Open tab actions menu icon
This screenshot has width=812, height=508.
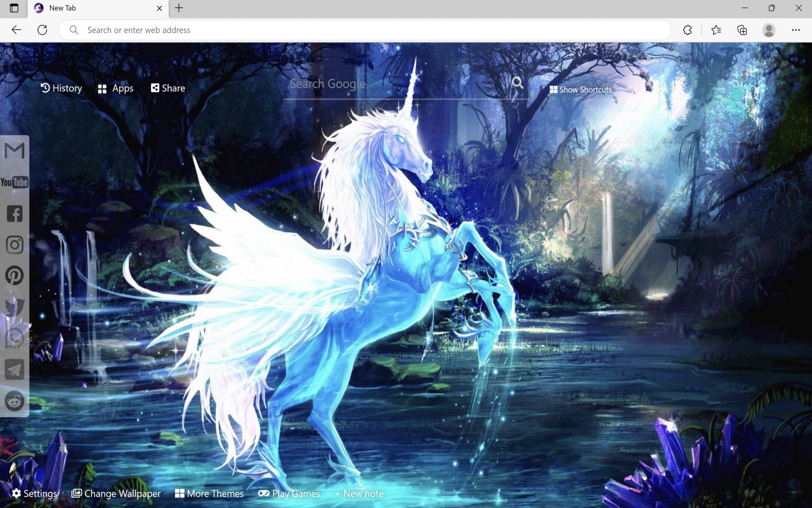coord(14,8)
